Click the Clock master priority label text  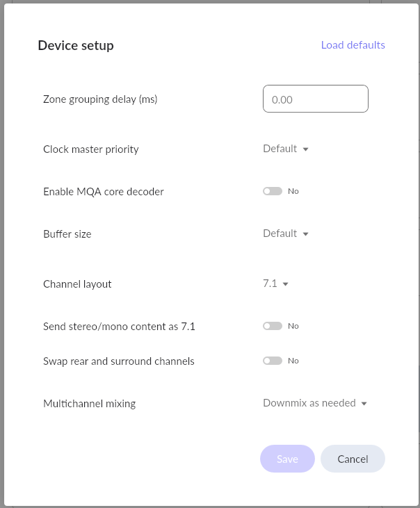pos(91,149)
